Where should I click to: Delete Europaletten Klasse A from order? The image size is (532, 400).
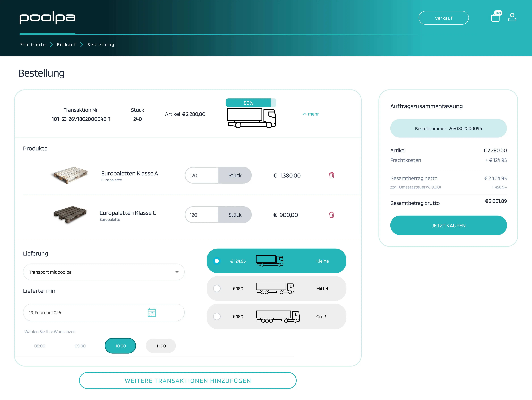[x=331, y=175]
